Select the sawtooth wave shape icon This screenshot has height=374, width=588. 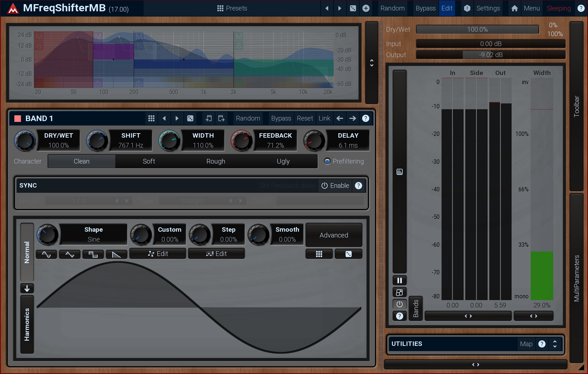tap(116, 254)
